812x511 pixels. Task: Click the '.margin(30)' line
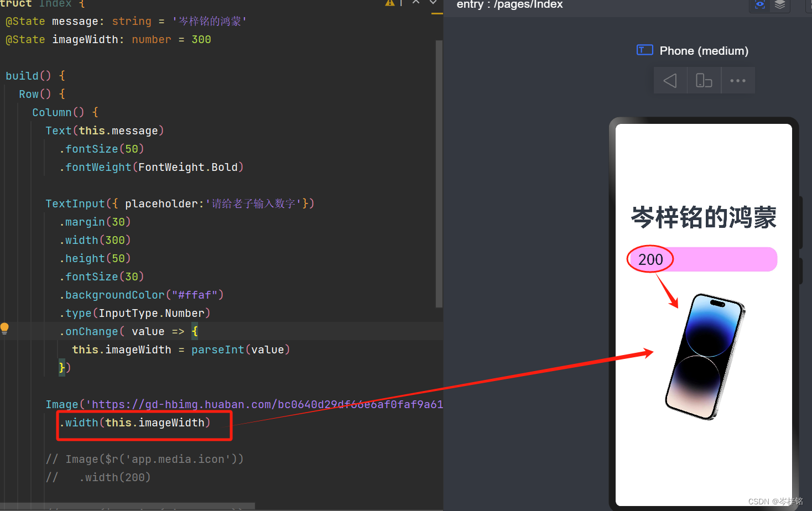point(95,222)
